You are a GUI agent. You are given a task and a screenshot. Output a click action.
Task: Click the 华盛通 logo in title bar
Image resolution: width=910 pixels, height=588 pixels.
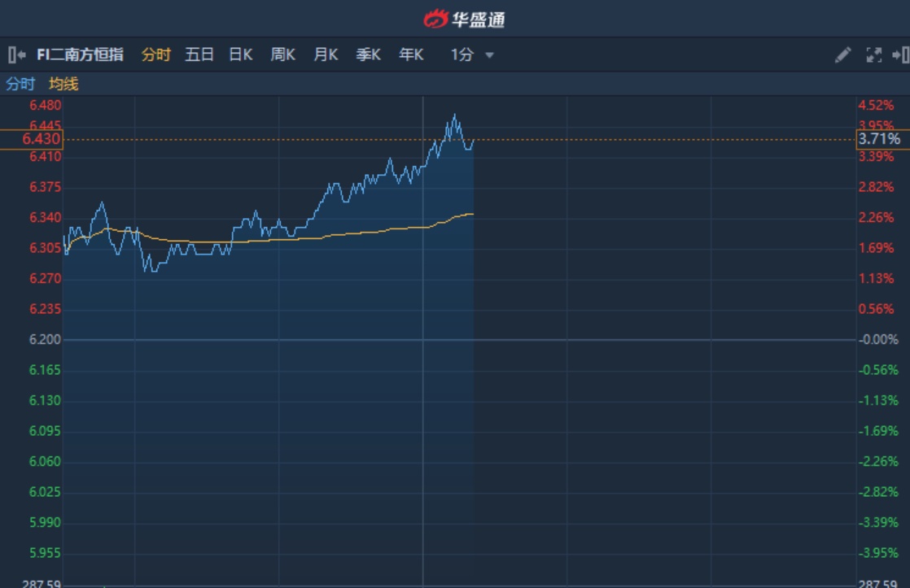click(464, 19)
